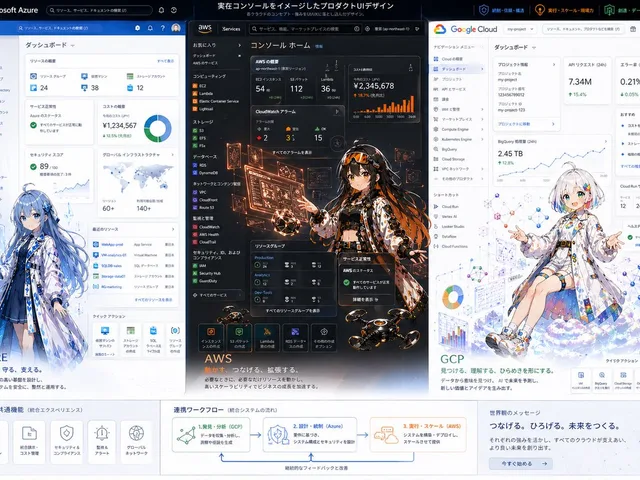Open Kubernetes Engine in Google Cloud navigation
The height and width of the screenshot is (480, 640).
pos(458,139)
